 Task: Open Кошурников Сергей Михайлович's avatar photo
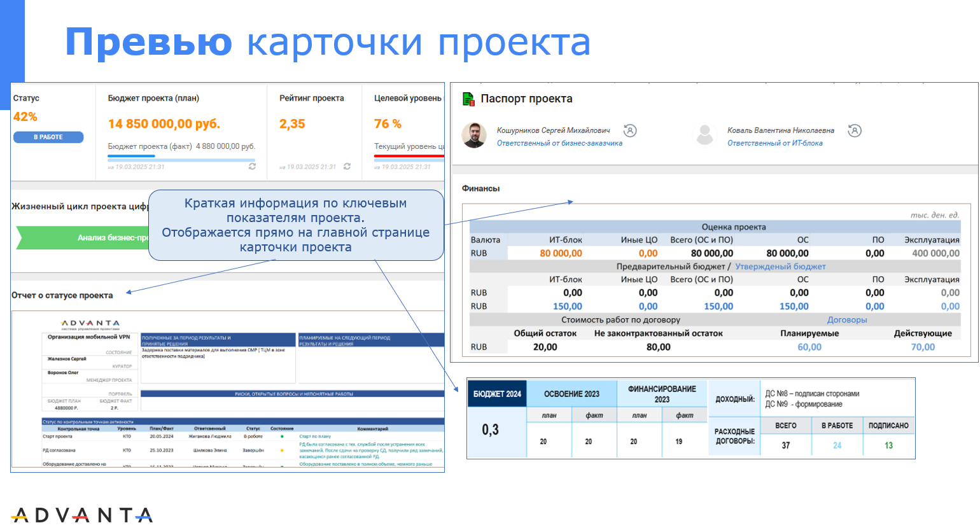pos(474,135)
